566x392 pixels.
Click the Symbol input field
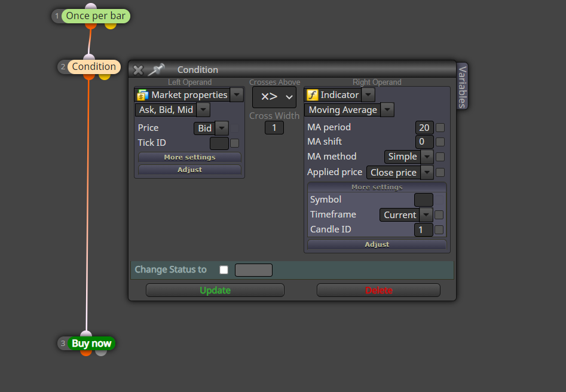(423, 200)
